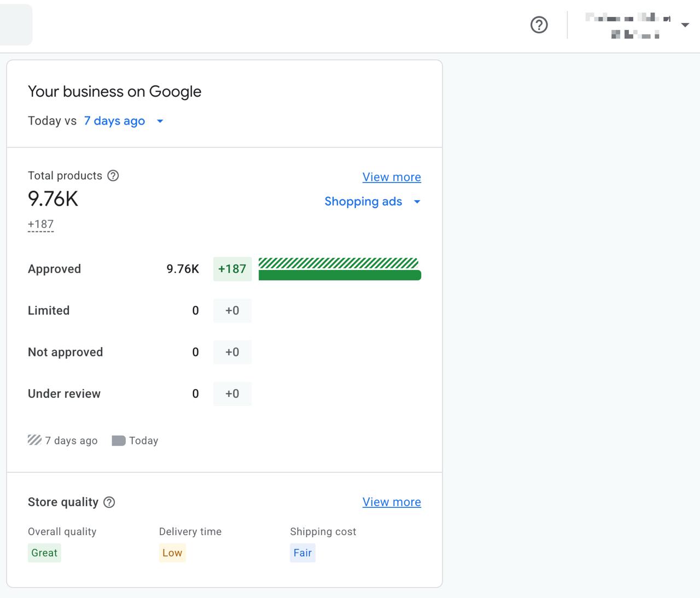Open View more for Total products
The width and height of the screenshot is (700, 598).
tap(392, 177)
